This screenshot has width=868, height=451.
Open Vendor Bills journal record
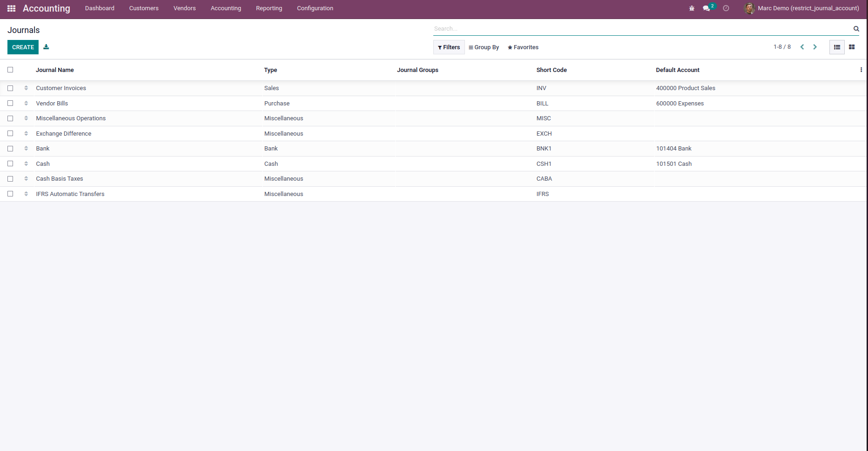coord(52,104)
